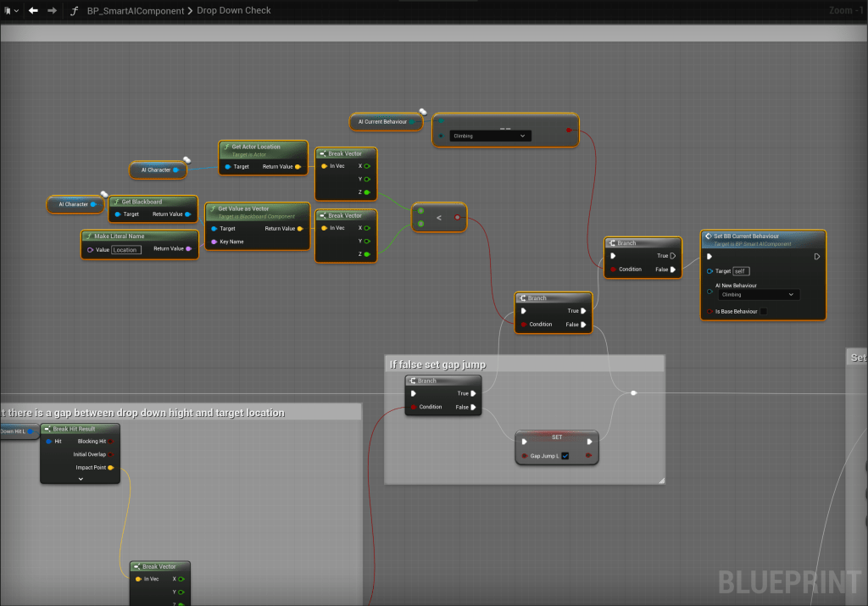Click the Get Blackboard function icon
Image resolution: width=868 pixels, height=606 pixels.
click(x=115, y=202)
